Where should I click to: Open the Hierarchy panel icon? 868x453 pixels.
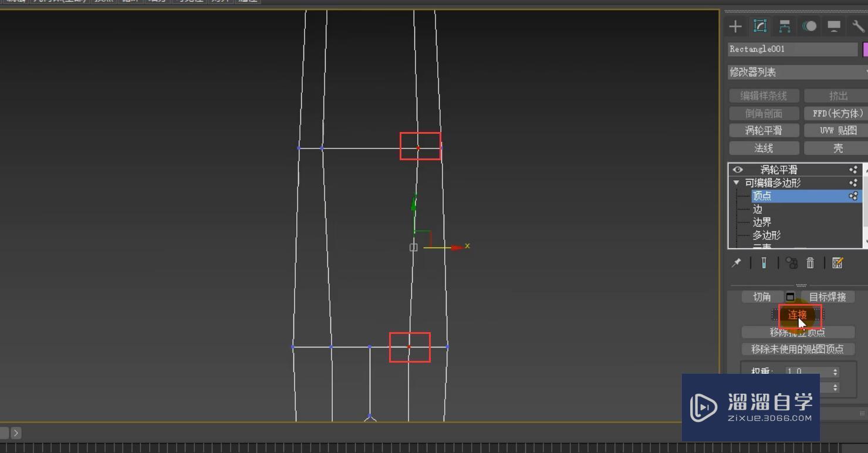785,26
